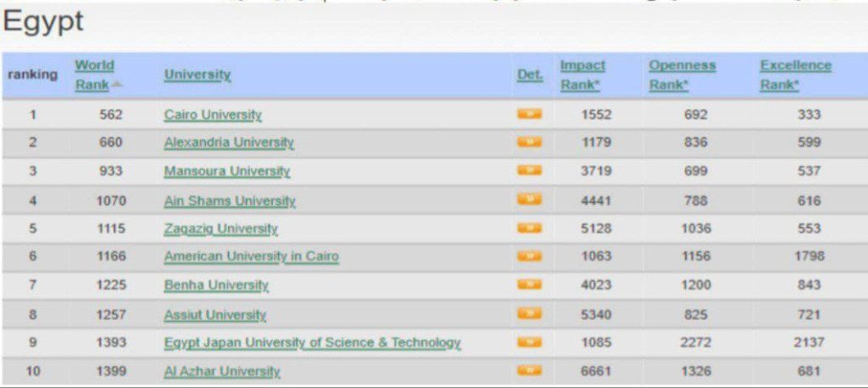Open Egypt Japan University of Science & Technology link
Image resolution: width=868 pixels, height=388 pixels.
(x=312, y=343)
